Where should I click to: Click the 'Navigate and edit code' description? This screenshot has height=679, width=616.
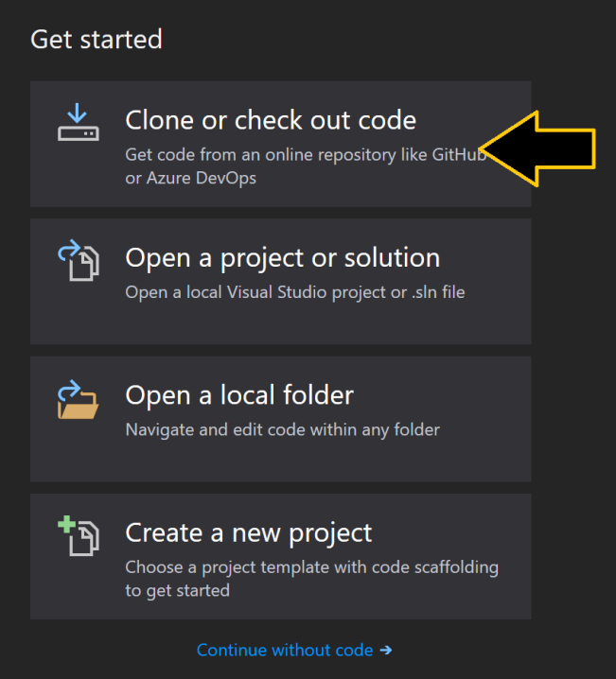(282, 429)
